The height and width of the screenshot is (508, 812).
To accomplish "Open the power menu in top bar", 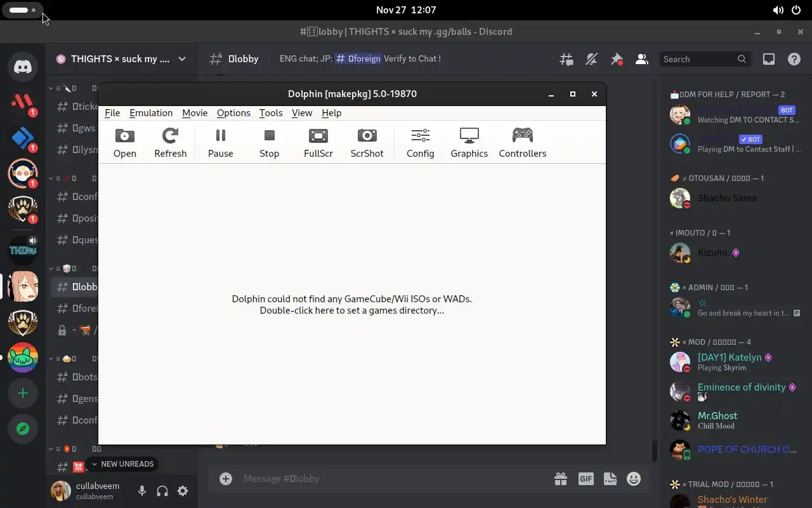I will [x=797, y=10].
